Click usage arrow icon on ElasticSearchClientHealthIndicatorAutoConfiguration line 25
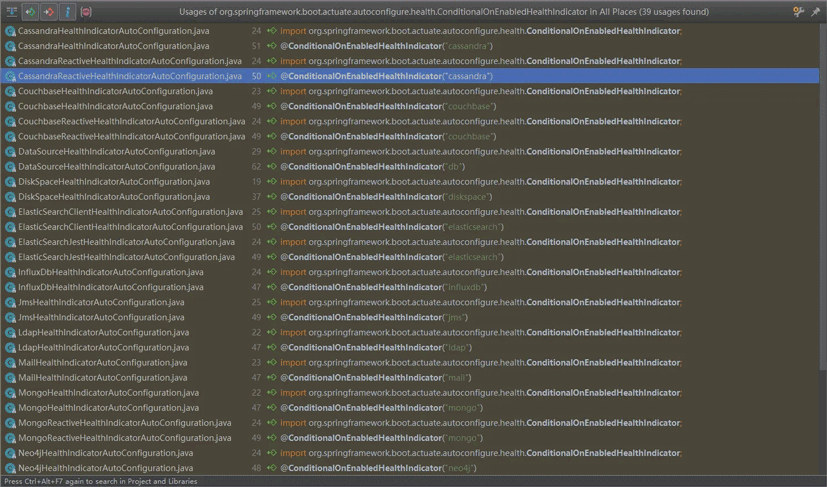The height and width of the screenshot is (487, 827). [272, 212]
